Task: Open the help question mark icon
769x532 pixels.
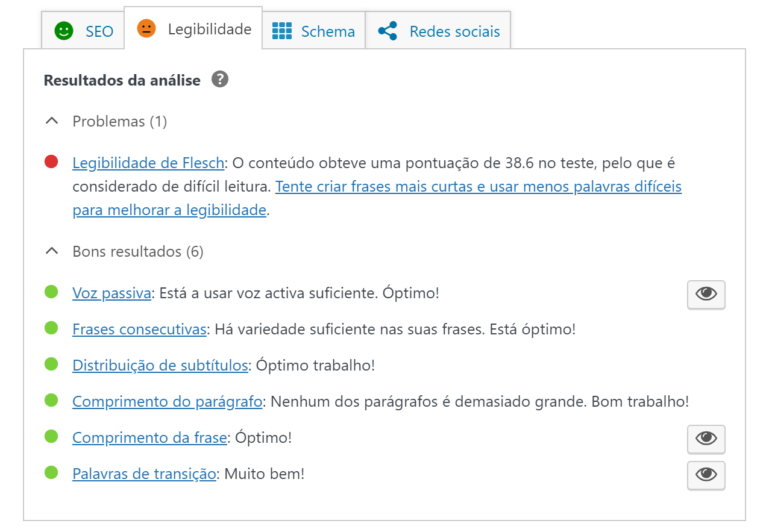Action: [220, 79]
